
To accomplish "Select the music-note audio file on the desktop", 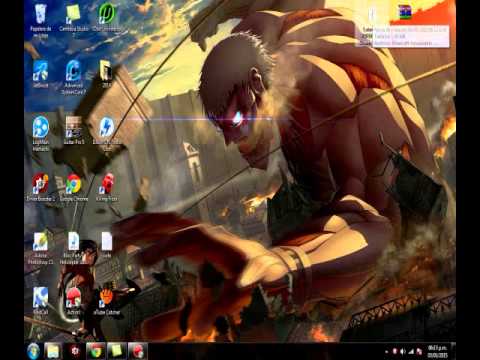I will 74,248.
